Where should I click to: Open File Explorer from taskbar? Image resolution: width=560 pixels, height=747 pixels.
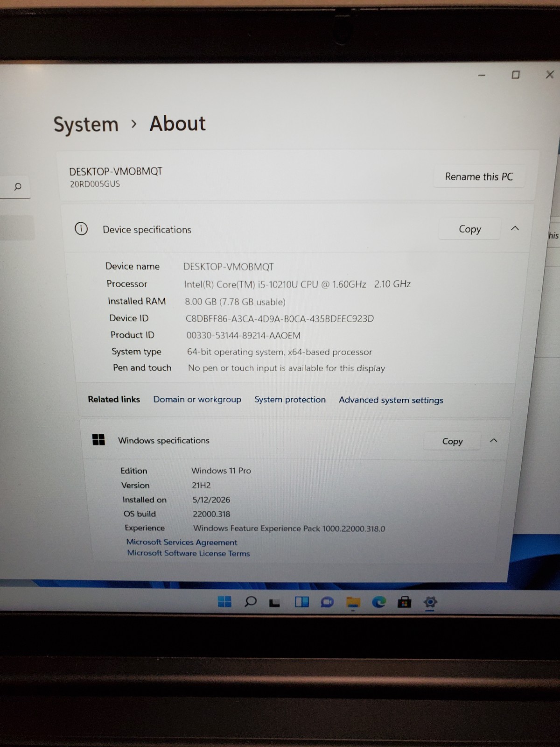pos(353,603)
